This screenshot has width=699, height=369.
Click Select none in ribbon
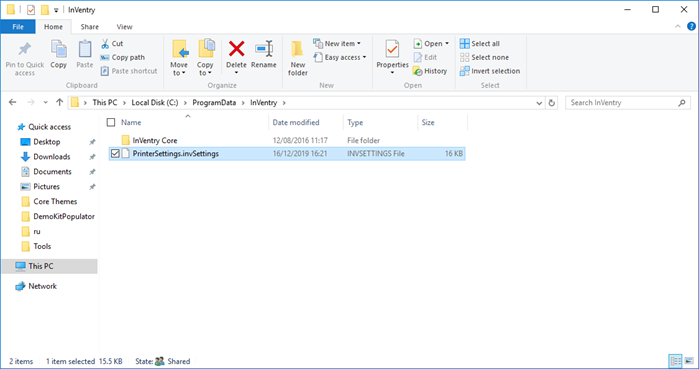(485, 57)
